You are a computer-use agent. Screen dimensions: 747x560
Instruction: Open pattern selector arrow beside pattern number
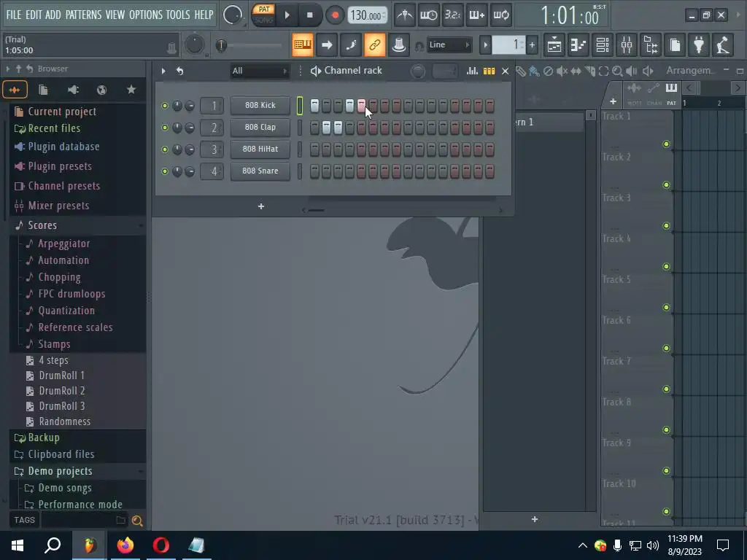click(485, 45)
